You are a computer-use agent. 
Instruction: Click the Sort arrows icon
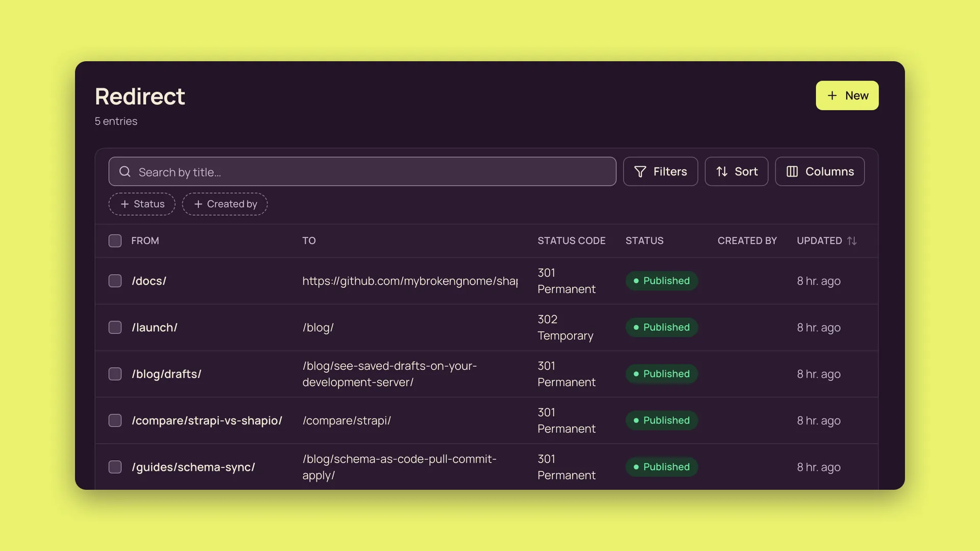722,172
